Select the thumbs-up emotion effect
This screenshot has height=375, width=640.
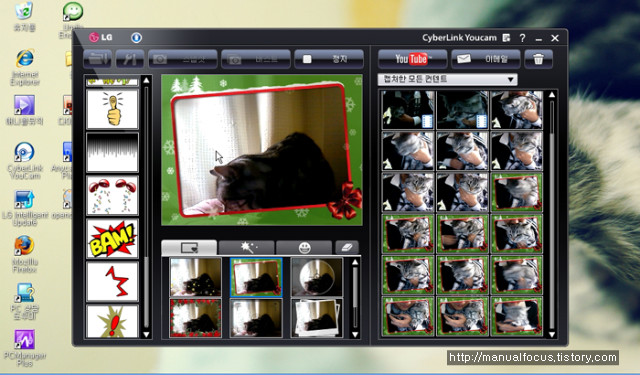(113, 109)
